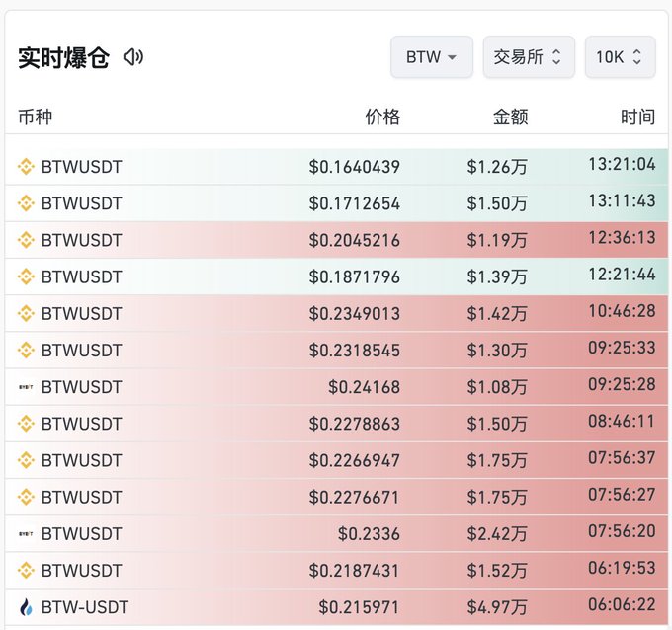Click amount $2.42万
This screenshot has height=630, width=672.
(497, 534)
